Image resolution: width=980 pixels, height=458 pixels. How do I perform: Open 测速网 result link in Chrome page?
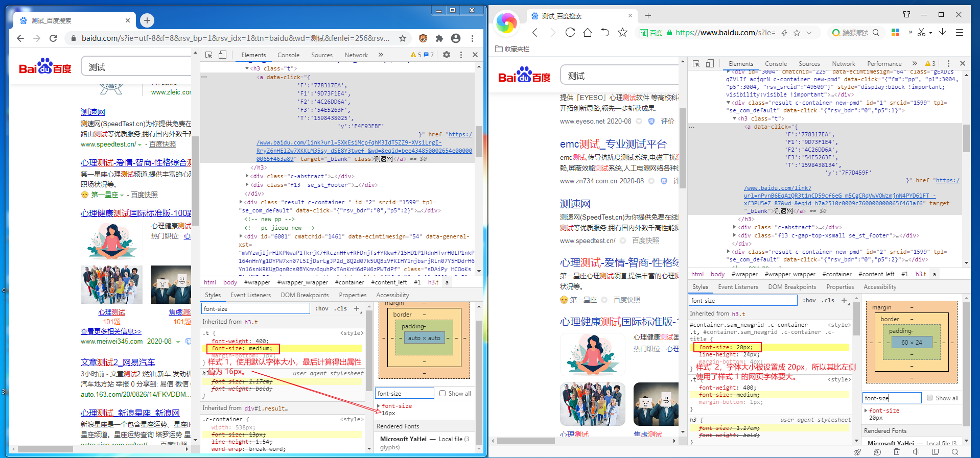[x=93, y=112]
